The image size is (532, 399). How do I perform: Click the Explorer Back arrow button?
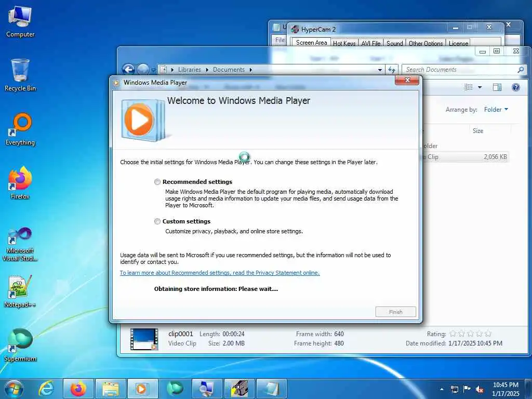[128, 70]
